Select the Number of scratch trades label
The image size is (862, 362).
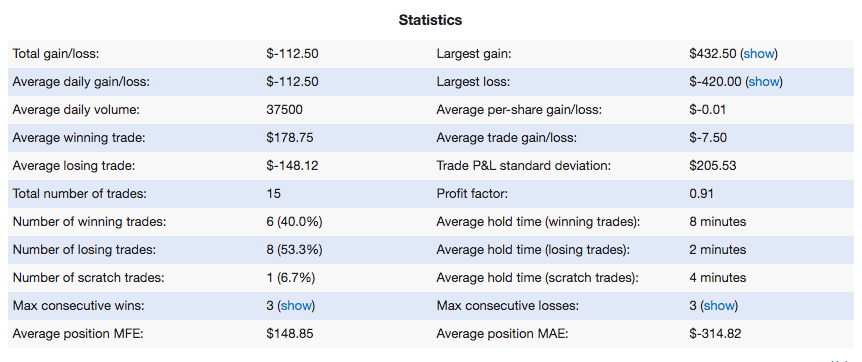89,278
